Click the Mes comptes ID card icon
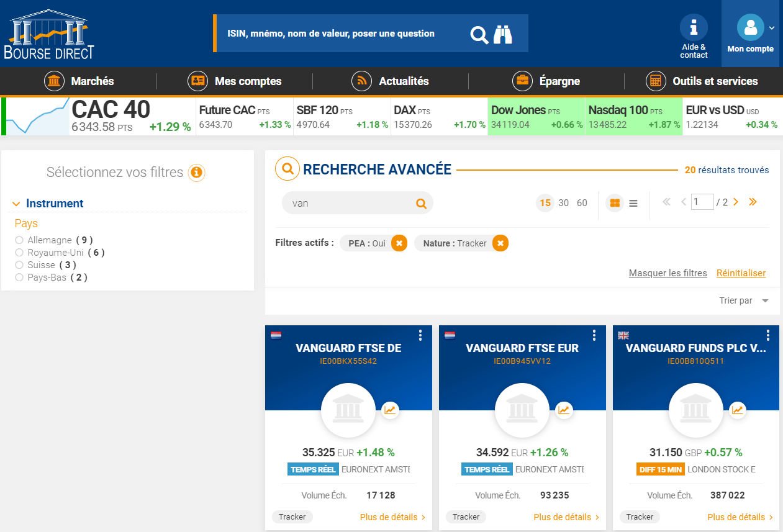Viewport: 783px width, 532px height. click(x=198, y=81)
